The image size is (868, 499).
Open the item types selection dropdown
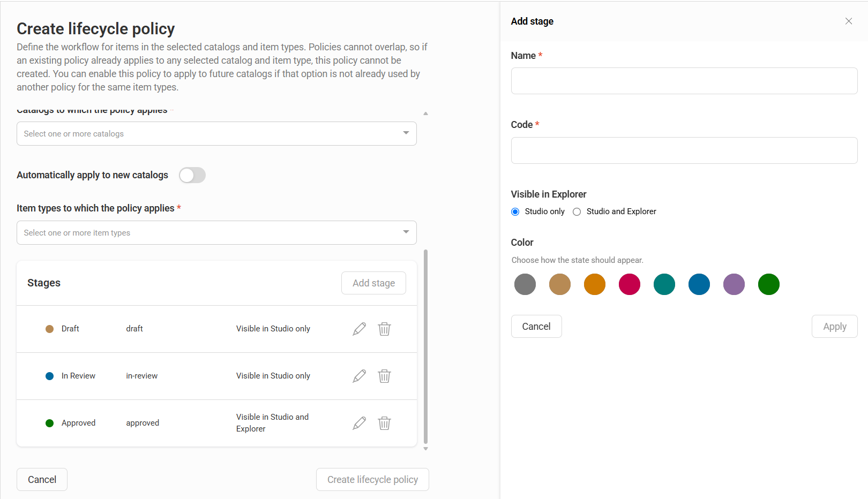[216, 233]
